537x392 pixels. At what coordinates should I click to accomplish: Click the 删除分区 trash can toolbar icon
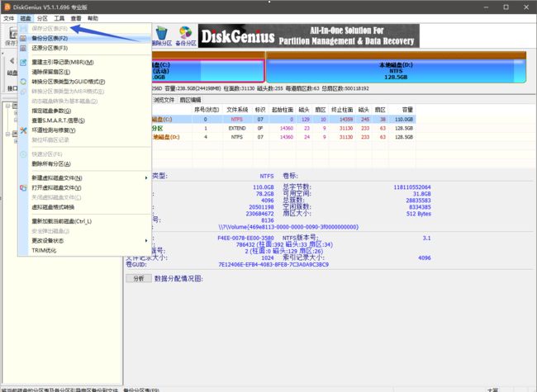pos(161,33)
